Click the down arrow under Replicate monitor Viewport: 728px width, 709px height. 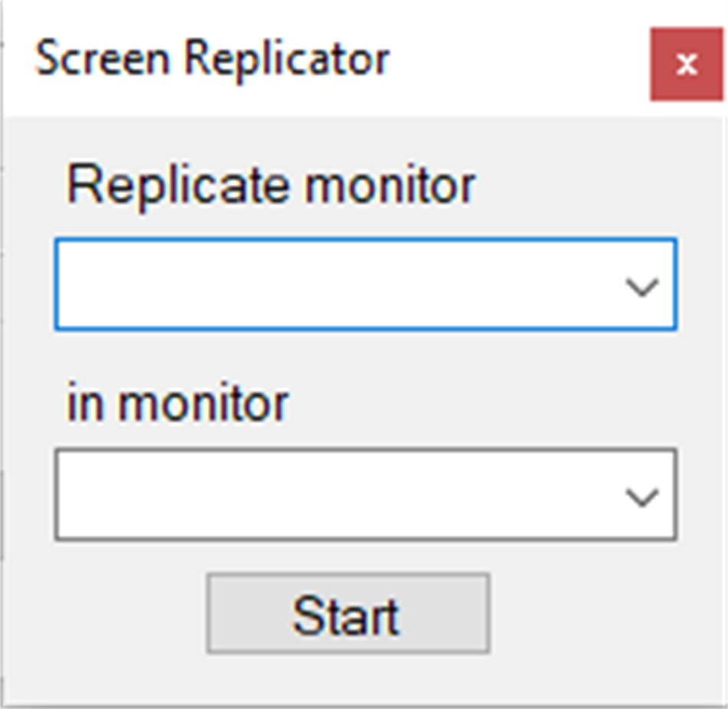[x=642, y=287]
